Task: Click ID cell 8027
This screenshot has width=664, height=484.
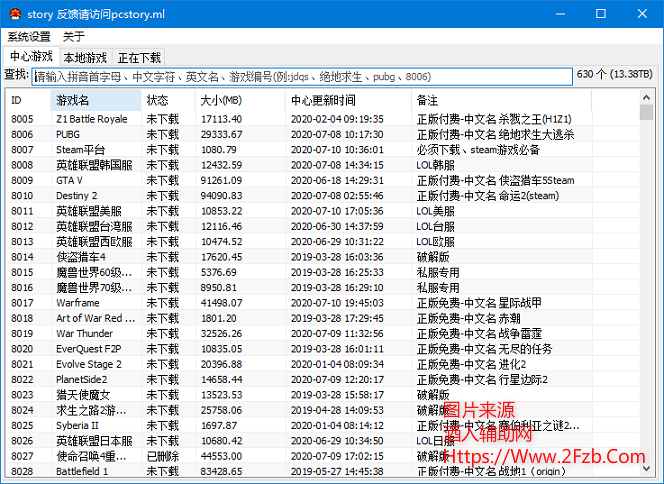Action: pos(22,456)
